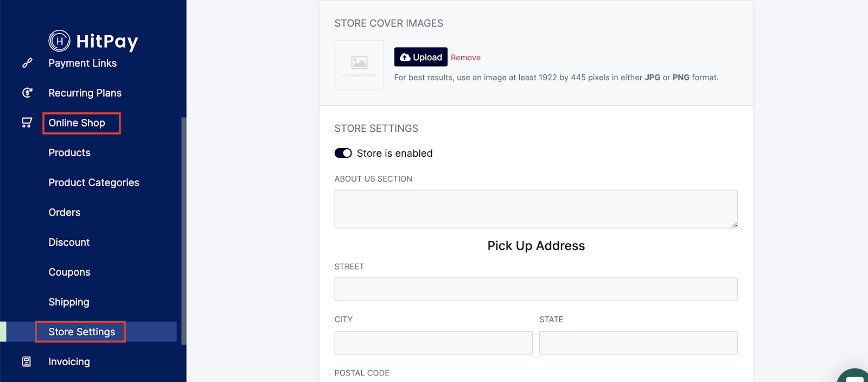Focus the Street input field
The image size is (868, 382).
click(536, 289)
